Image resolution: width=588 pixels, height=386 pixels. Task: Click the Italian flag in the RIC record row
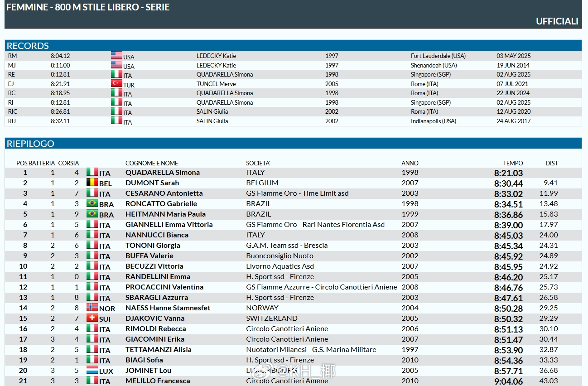pos(116,111)
